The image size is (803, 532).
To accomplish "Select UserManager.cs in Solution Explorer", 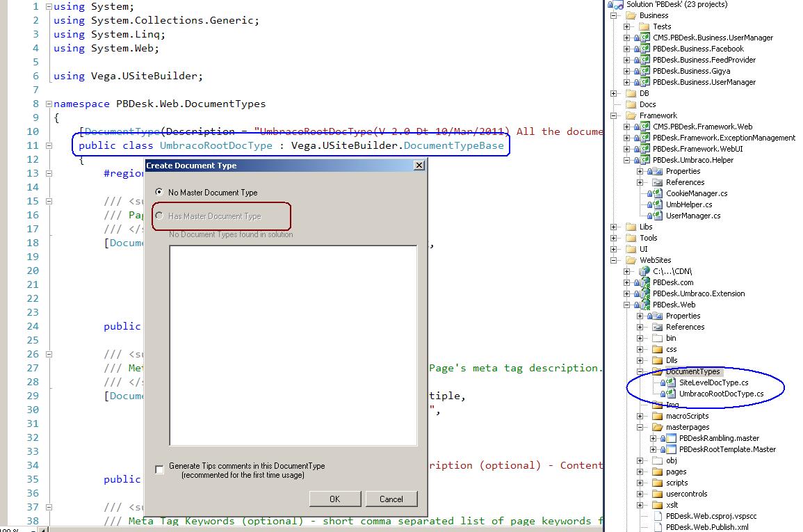I will 692,216.
